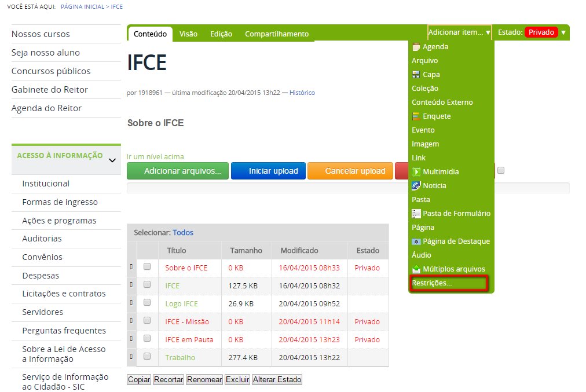Open Nossos cursos in the sidebar
The height and width of the screenshot is (392, 586).
pyautogui.click(x=41, y=34)
